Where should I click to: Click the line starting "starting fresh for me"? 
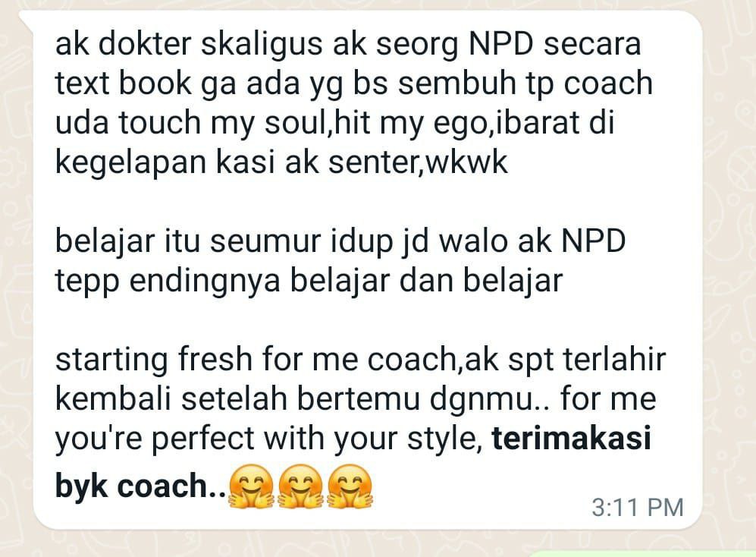361,360
